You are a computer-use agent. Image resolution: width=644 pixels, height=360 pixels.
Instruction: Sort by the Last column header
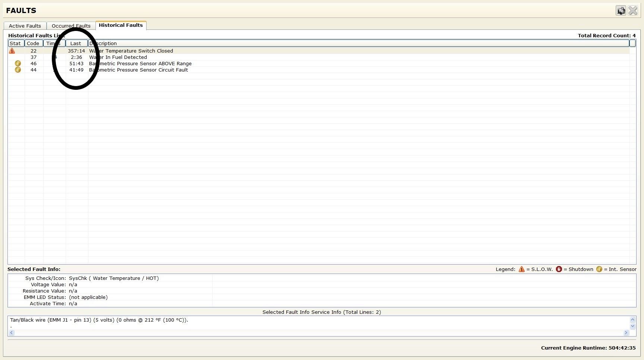(x=76, y=43)
